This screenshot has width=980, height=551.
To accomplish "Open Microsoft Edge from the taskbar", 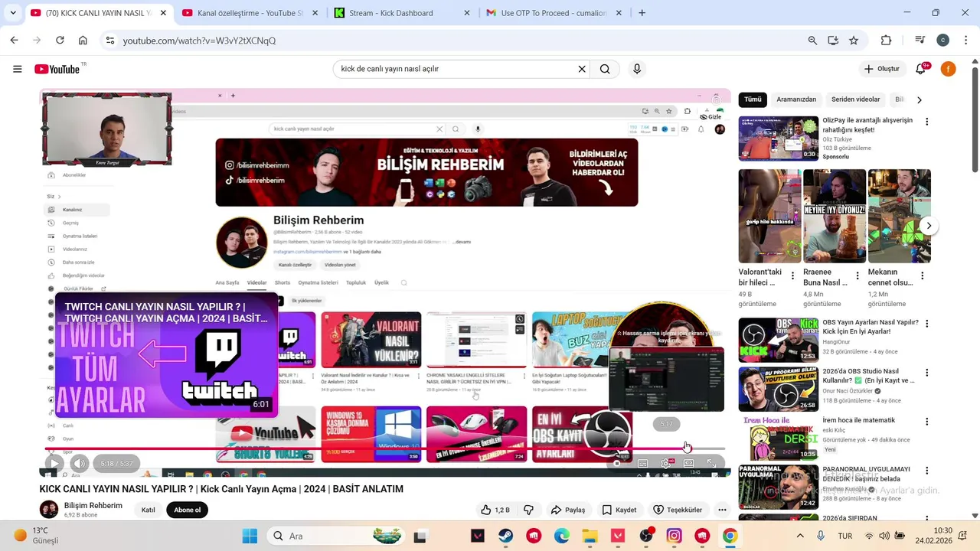I will coord(561,536).
